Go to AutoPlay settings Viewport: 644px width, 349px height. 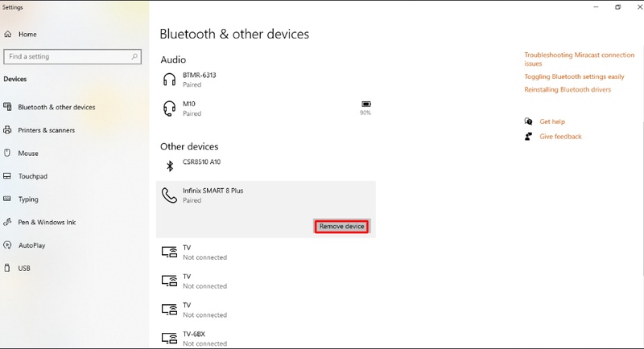click(x=31, y=245)
